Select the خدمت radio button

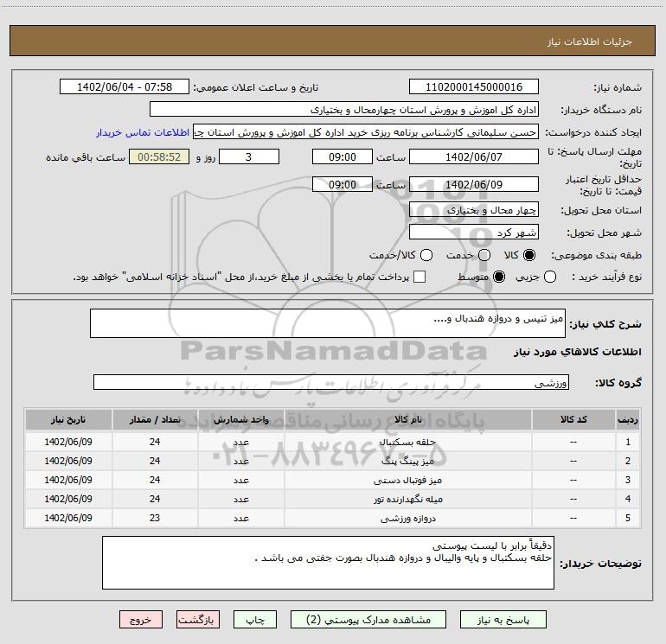(484, 255)
